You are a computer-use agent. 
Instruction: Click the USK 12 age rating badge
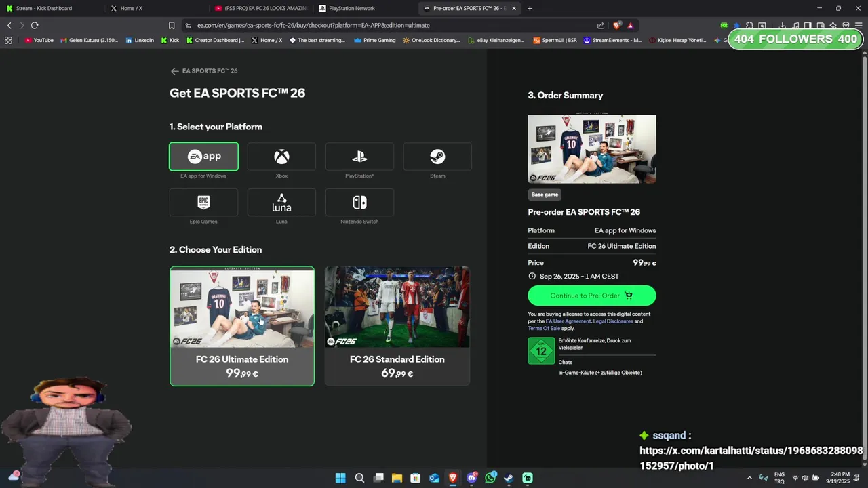click(541, 351)
